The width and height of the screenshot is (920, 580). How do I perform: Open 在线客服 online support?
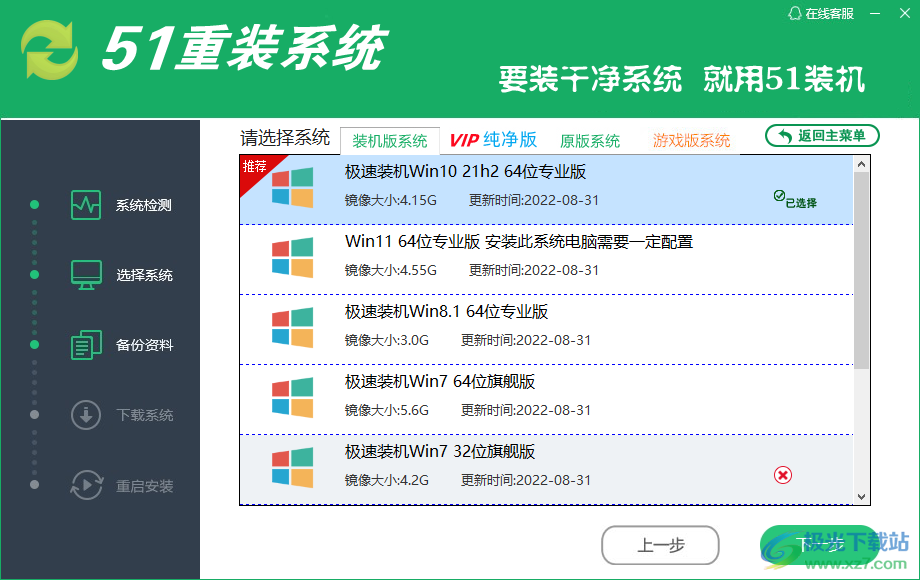click(x=821, y=13)
